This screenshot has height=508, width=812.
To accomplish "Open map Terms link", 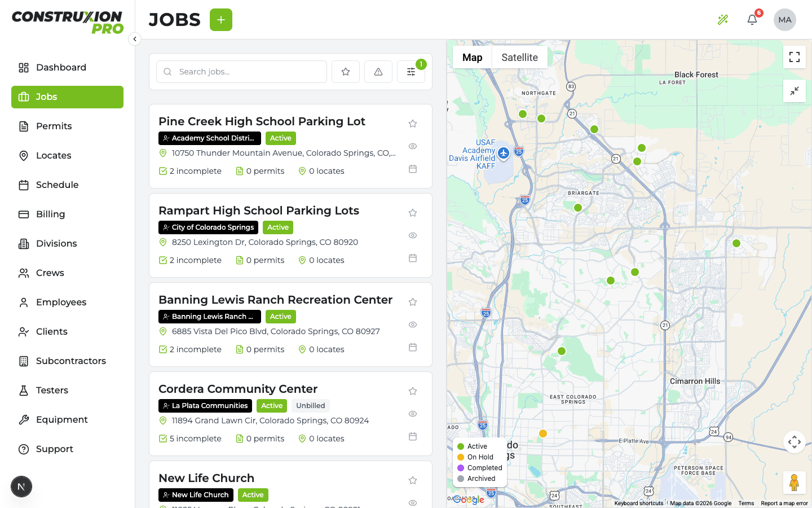I will 746,503.
